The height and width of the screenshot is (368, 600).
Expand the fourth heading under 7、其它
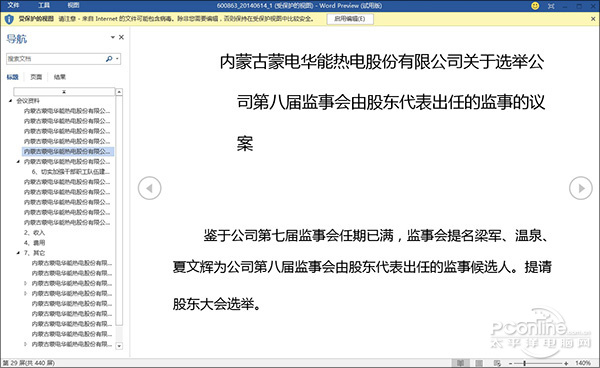pyautogui.click(x=26, y=294)
